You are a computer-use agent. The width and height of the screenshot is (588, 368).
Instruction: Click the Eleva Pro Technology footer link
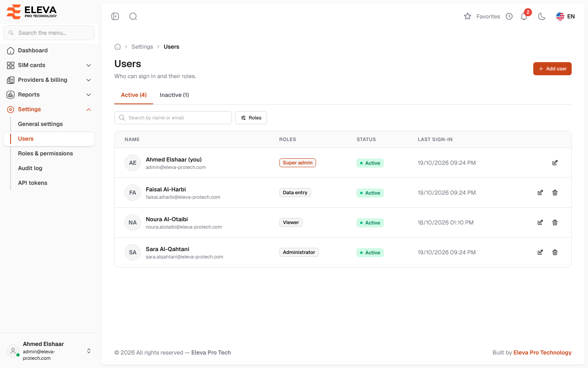pos(542,352)
